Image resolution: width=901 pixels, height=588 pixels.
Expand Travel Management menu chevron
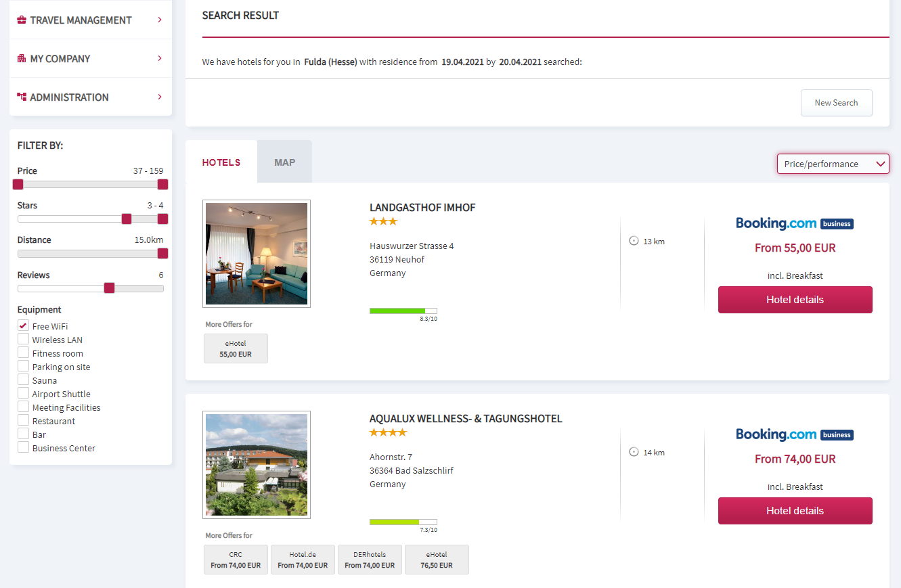pyautogui.click(x=160, y=20)
